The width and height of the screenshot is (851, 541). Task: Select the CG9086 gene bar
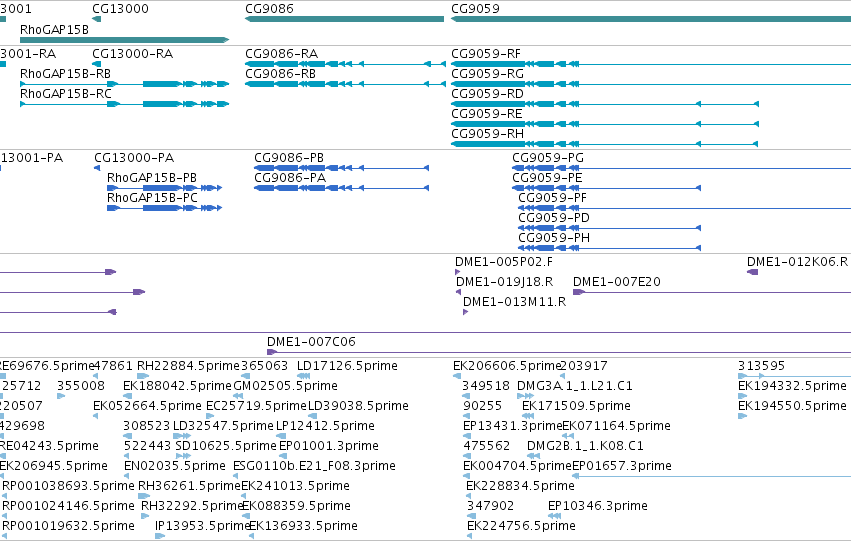[345, 19]
